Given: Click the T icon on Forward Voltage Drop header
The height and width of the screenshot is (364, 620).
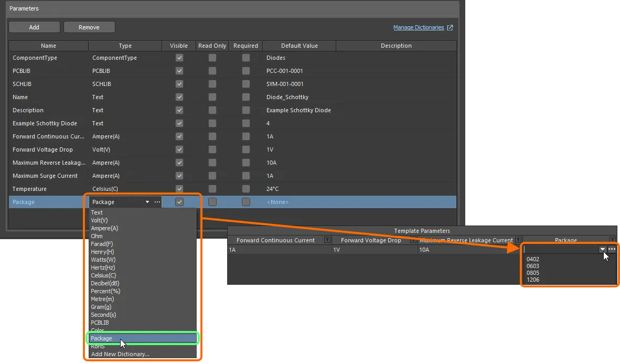Looking at the screenshot, I should [x=414, y=240].
